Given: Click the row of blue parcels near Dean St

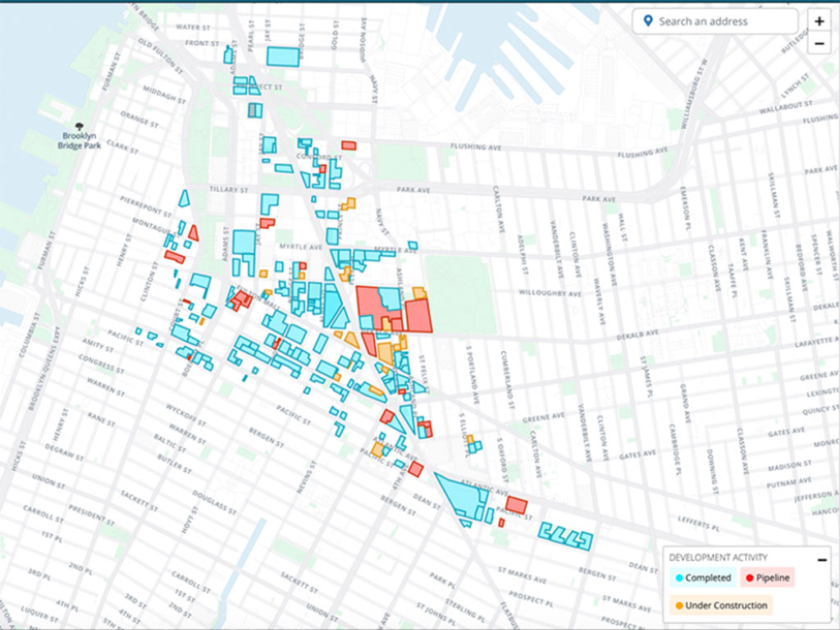Looking at the screenshot, I should click(x=566, y=536).
